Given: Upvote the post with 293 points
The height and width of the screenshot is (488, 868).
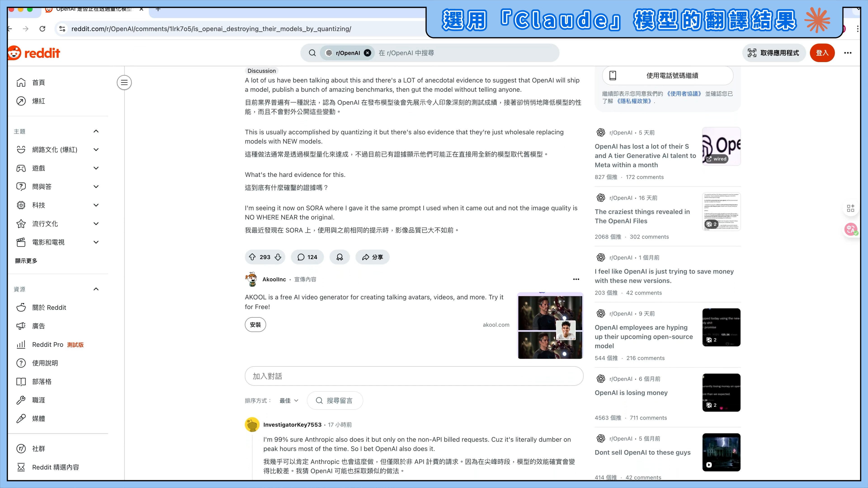Looking at the screenshot, I should click(x=252, y=257).
